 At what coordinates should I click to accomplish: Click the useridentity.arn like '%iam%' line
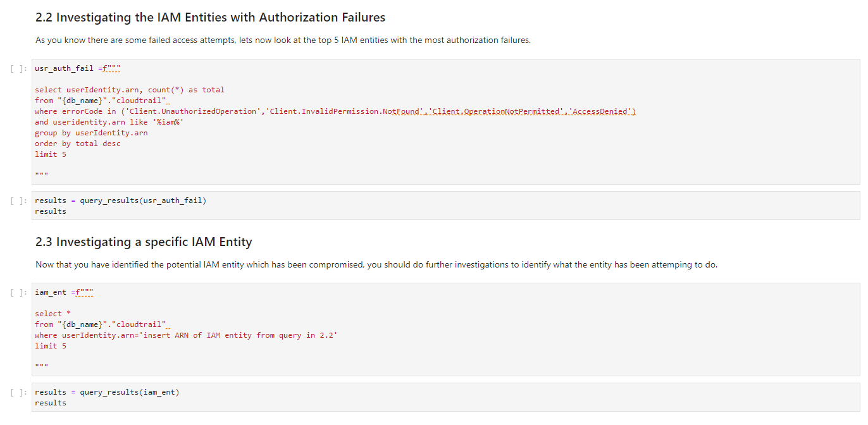pyautogui.click(x=109, y=122)
